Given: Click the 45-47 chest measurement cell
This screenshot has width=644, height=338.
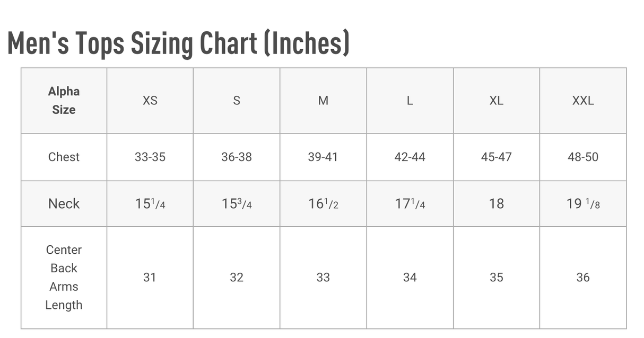Looking at the screenshot, I should (496, 157).
